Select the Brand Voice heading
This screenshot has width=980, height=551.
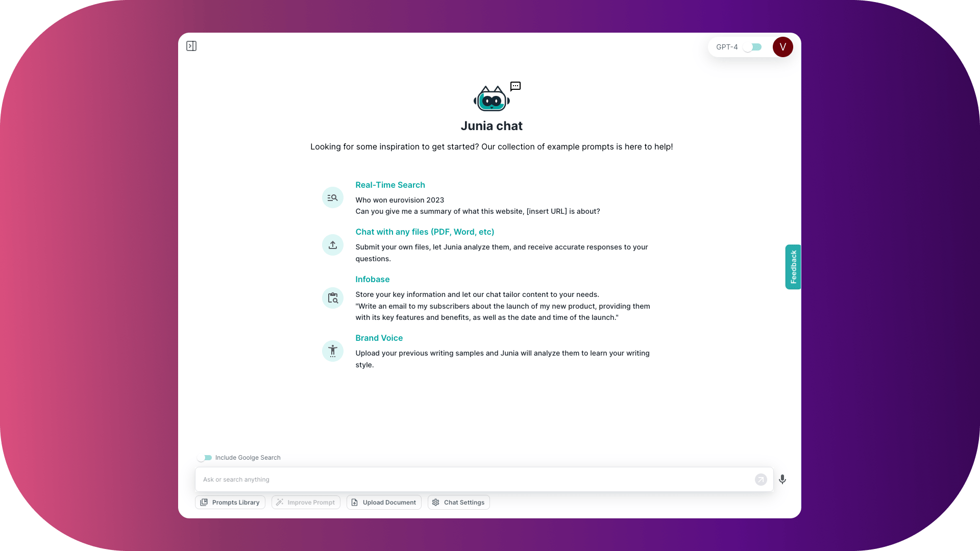379,338
